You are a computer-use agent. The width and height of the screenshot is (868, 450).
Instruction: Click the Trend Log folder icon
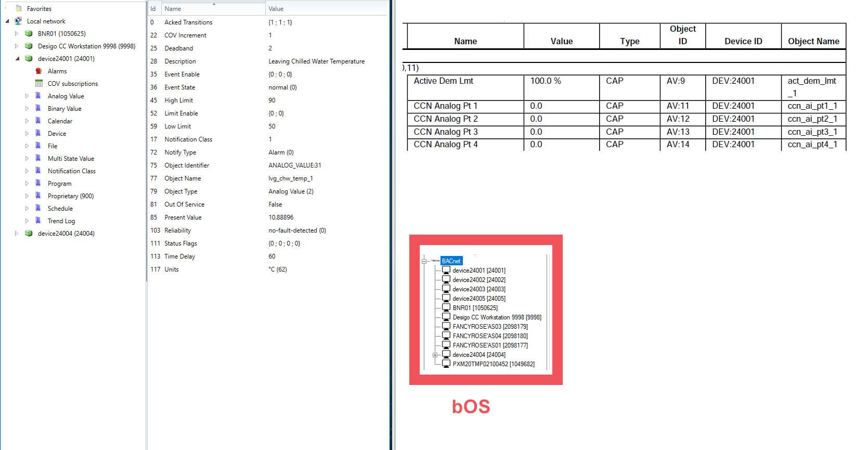(38, 221)
